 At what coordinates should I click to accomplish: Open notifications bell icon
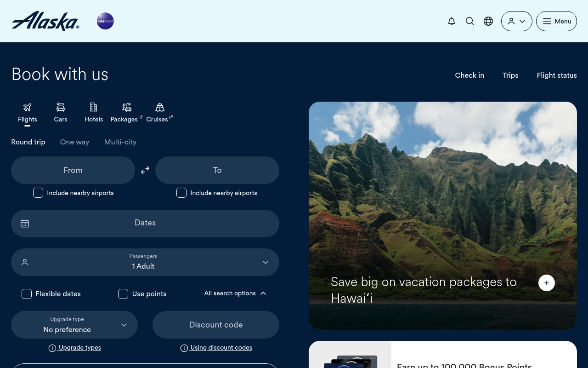pos(452,21)
